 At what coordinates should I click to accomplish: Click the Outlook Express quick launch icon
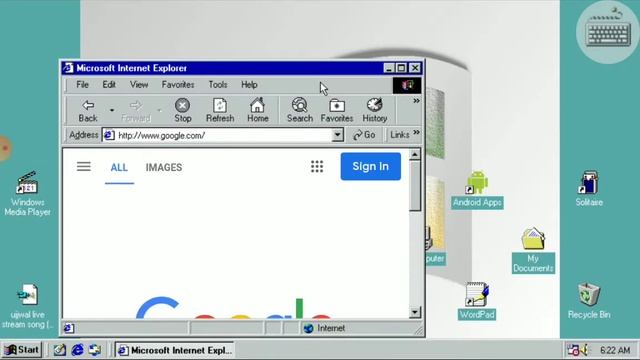pyautogui.click(x=95, y=350)
